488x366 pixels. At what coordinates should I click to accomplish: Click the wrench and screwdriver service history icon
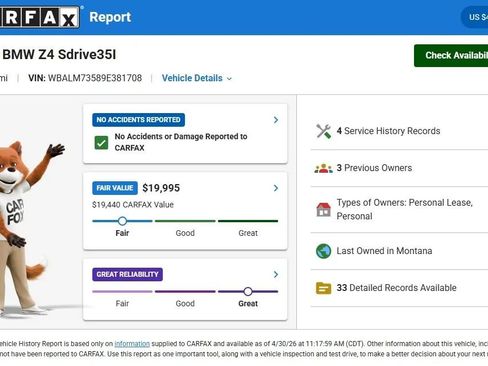pyautogui.click(x=323, y=131)
